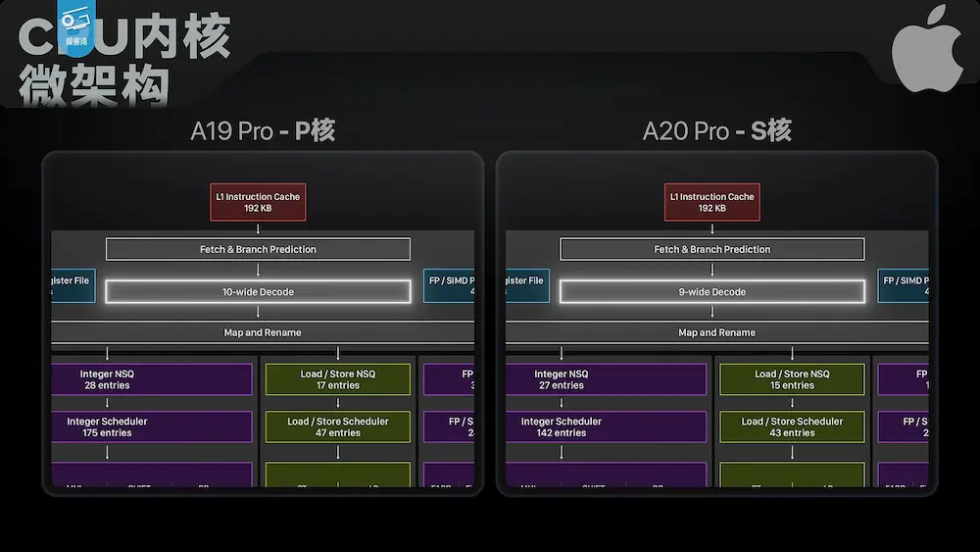Click the A19 Pro Map and Rename bar

[263, 332]
